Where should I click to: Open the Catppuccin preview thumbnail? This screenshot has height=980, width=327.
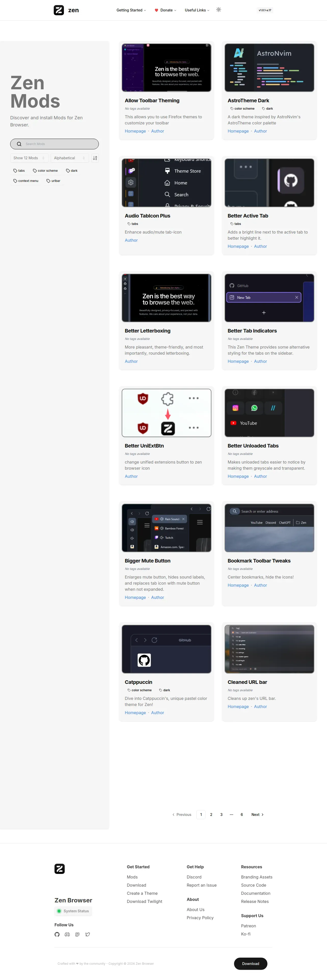(x=166, y=649)
